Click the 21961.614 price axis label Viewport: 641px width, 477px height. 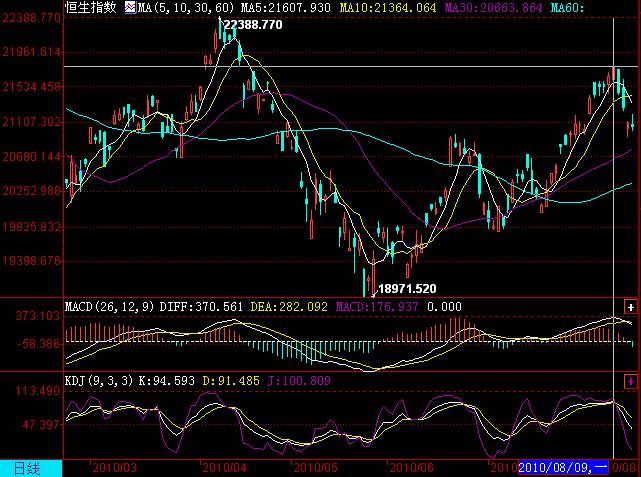point(32,52)
